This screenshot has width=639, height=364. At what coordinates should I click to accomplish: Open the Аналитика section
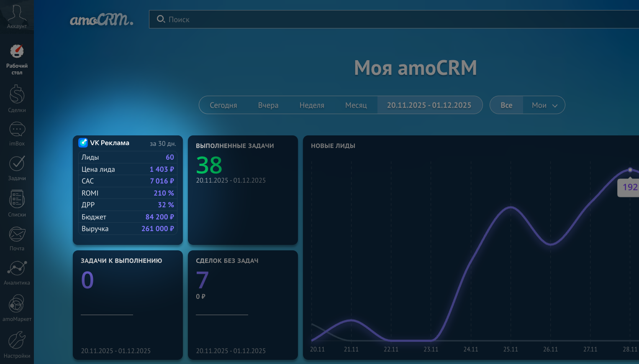17,272
